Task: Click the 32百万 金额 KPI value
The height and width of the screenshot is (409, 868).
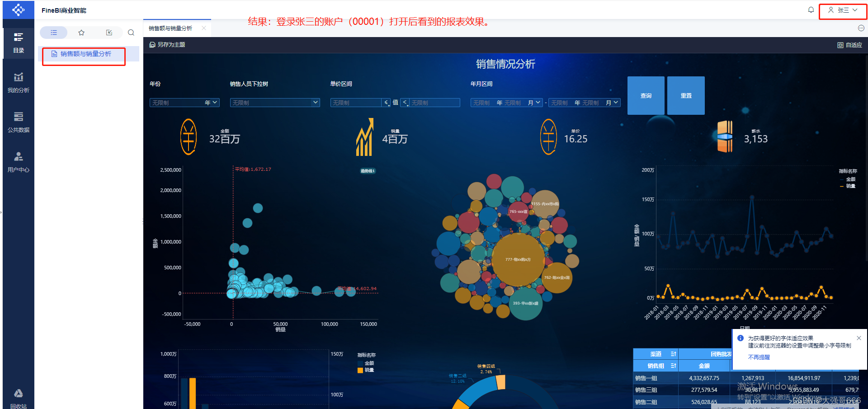Action: click(225, 139)
